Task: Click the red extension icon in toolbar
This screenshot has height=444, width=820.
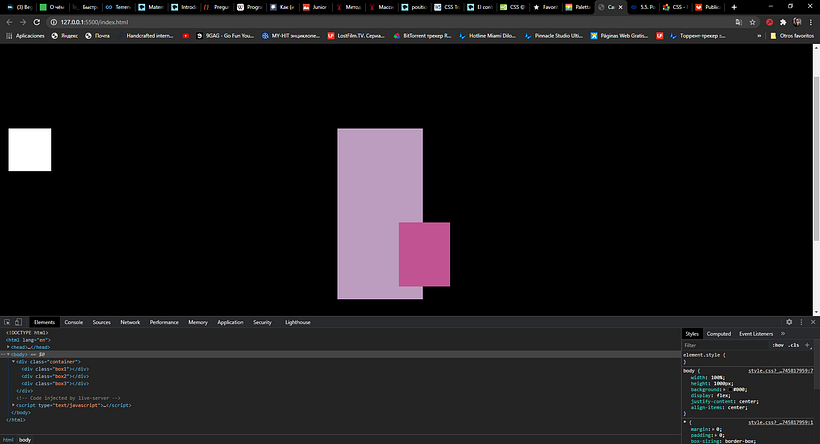Action: (x=769, y=22)
